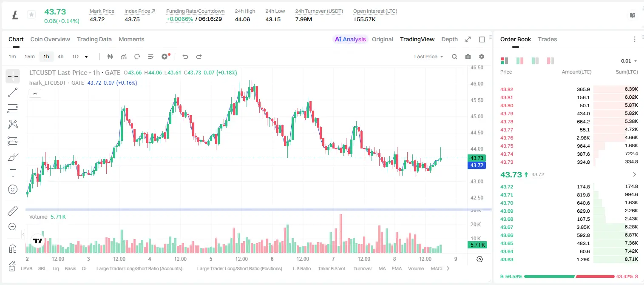Show only buy orders in order book
The width and height of the screenshot is (644, 285).
click(x=535, y=61)
